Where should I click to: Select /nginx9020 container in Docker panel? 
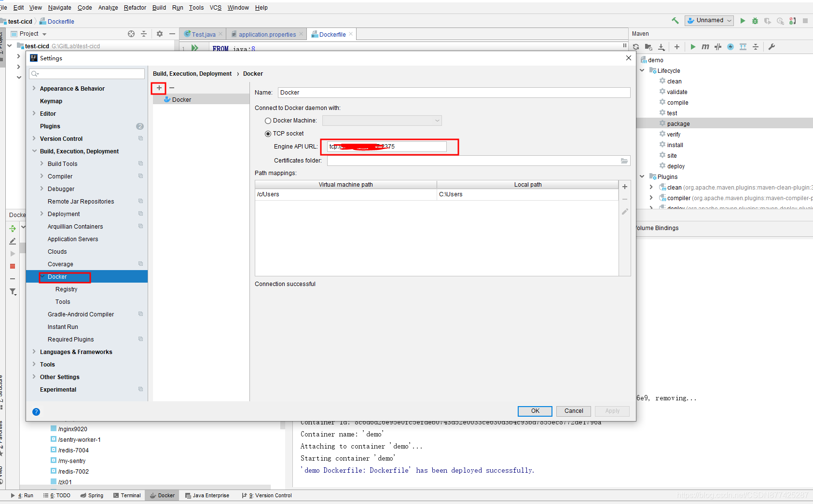tap(72, 429)
